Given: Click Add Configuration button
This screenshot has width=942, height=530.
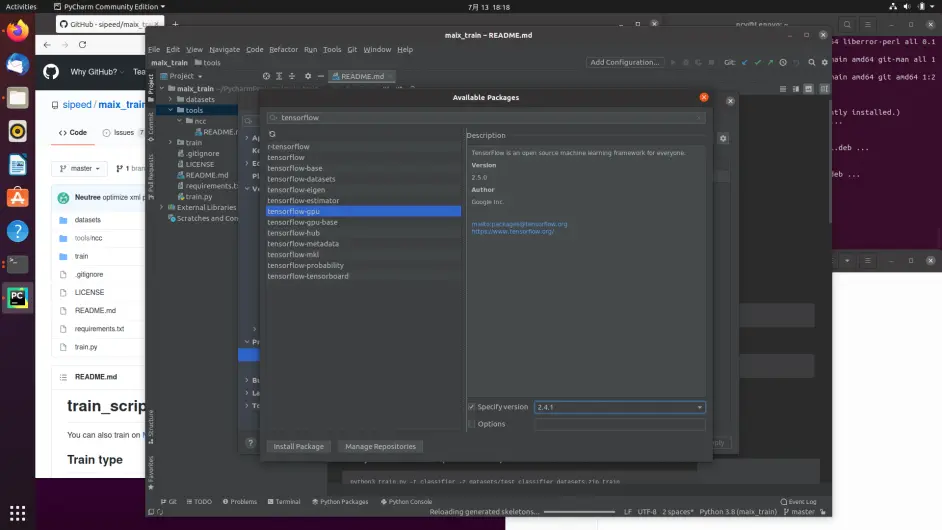Looking at the screenshot, I should (x=624, y=62).
